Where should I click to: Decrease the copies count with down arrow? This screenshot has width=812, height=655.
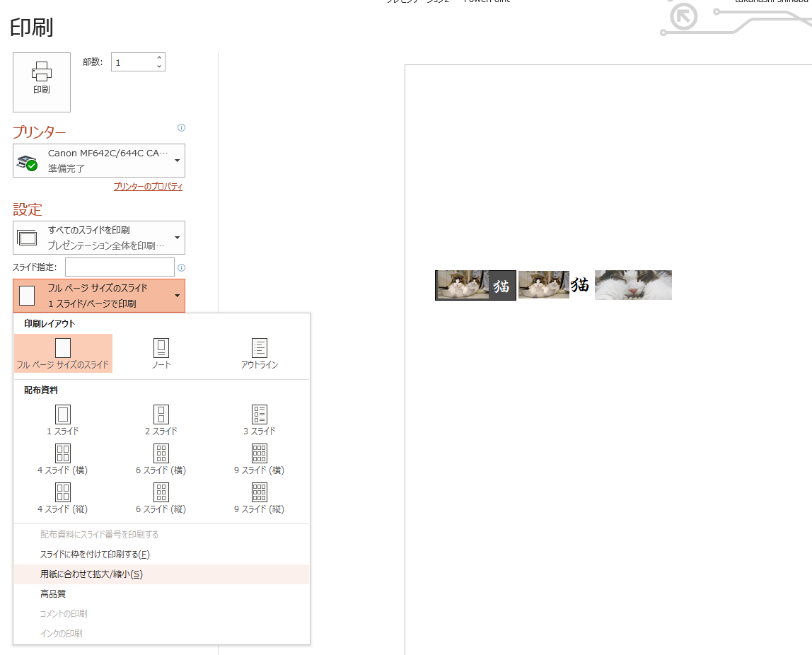(159, 66)
